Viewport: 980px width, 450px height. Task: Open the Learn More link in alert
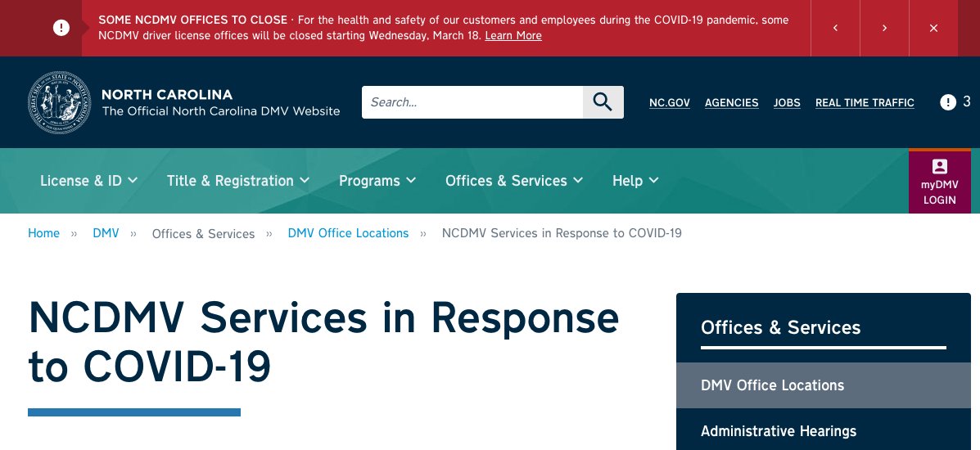coord(513,36)
